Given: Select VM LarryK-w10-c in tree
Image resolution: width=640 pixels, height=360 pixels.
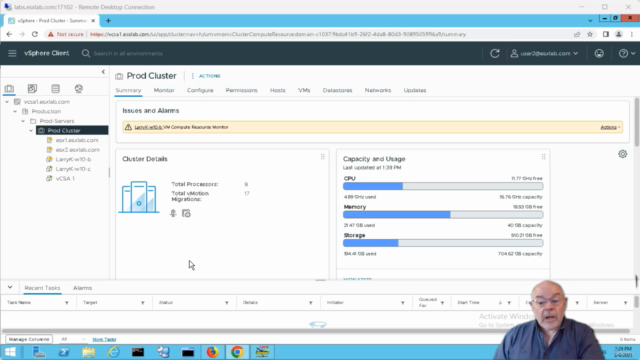Looking at the screenshot, I should pyautogui.click(x=73, y=169).
